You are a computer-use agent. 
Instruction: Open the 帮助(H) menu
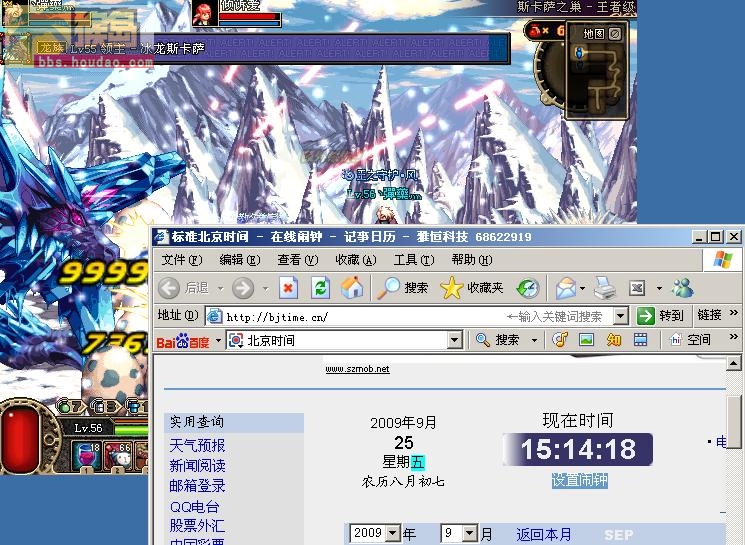click(x=472, y=260)
